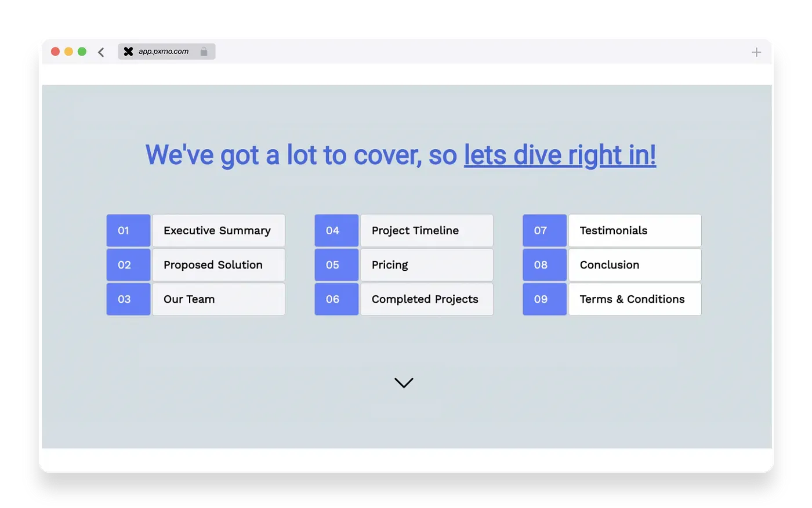This screenshot has height=508, width=812.
Task: Click the 09 badge beside Terms & Conditions
Action: coord(544,299)
